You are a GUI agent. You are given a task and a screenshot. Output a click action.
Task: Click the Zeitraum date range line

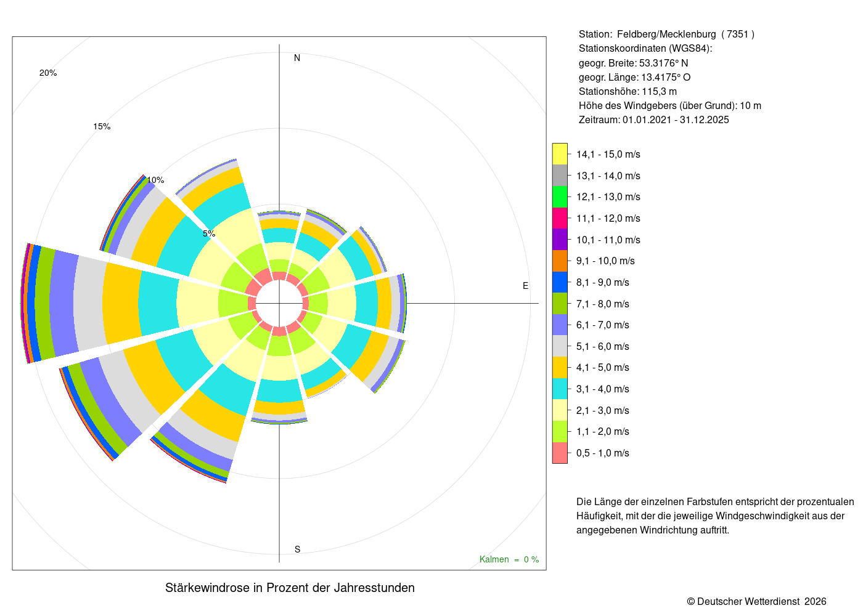click(653, 120)
